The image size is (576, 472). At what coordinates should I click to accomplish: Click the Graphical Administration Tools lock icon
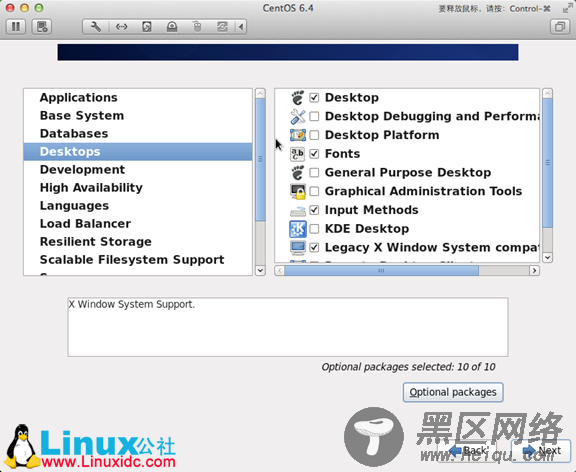298,191
